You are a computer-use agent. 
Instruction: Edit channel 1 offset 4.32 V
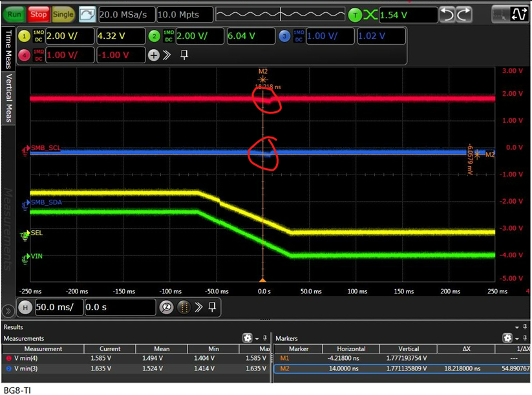(121, 36)
